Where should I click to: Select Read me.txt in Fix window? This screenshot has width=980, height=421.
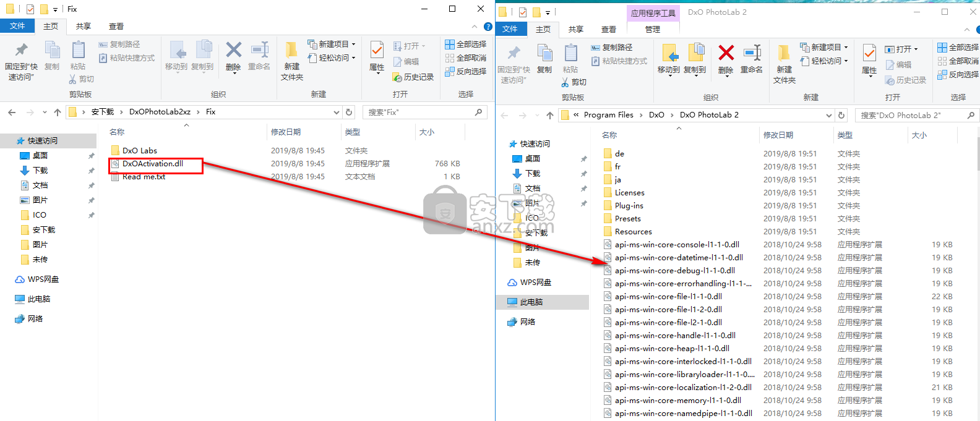tap(144, 177)
